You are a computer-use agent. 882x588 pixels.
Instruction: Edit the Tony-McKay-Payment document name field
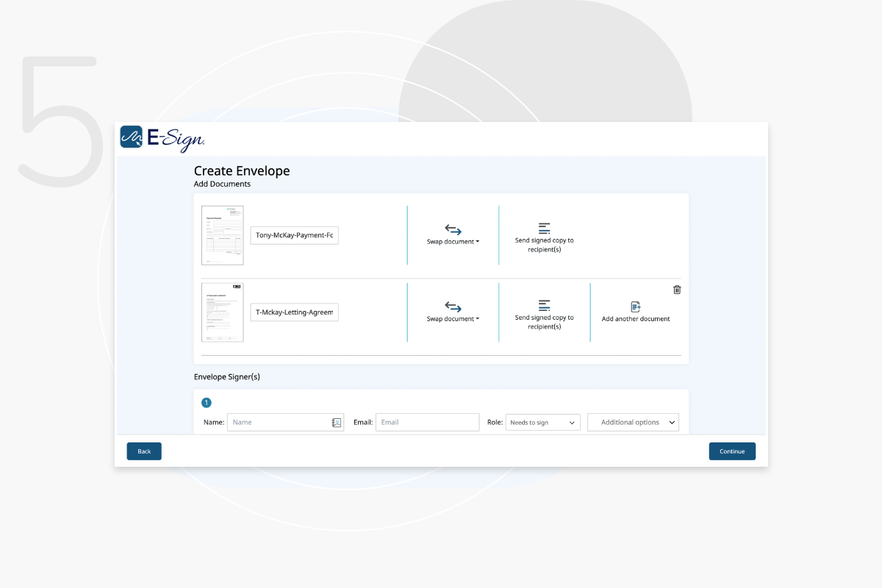tap(294, 235)
